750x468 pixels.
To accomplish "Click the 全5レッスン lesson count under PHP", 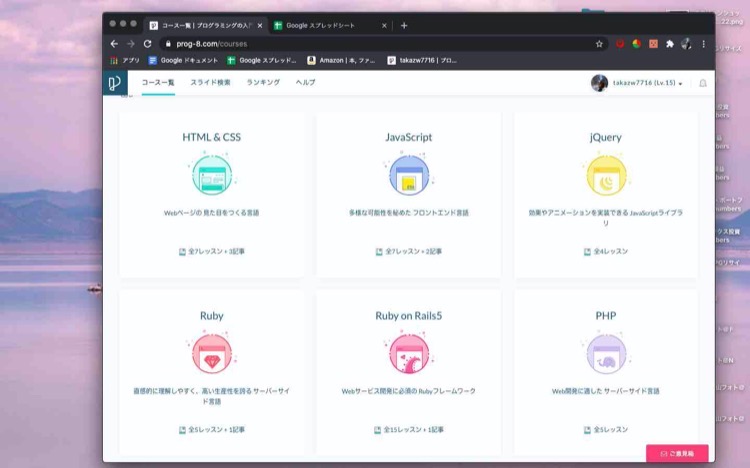I will click(606, 430).
